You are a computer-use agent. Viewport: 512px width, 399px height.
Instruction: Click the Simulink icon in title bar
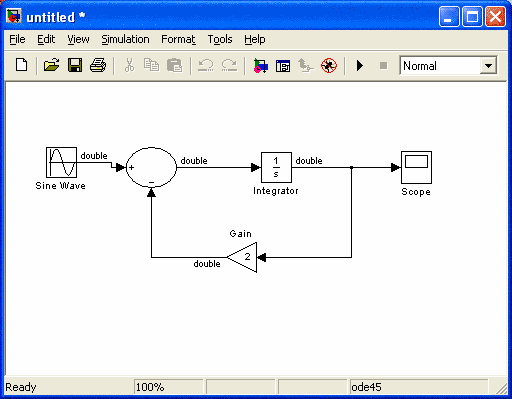[x=14, y=16]
